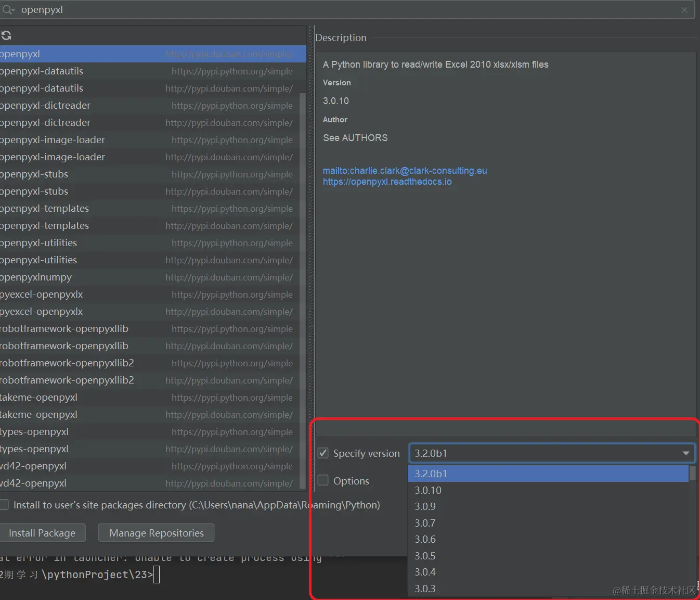Screen dimensions: 700x600
Task: Select pyexcel-openpyxlx from pypi.python.org
Action: pos(150,295)
